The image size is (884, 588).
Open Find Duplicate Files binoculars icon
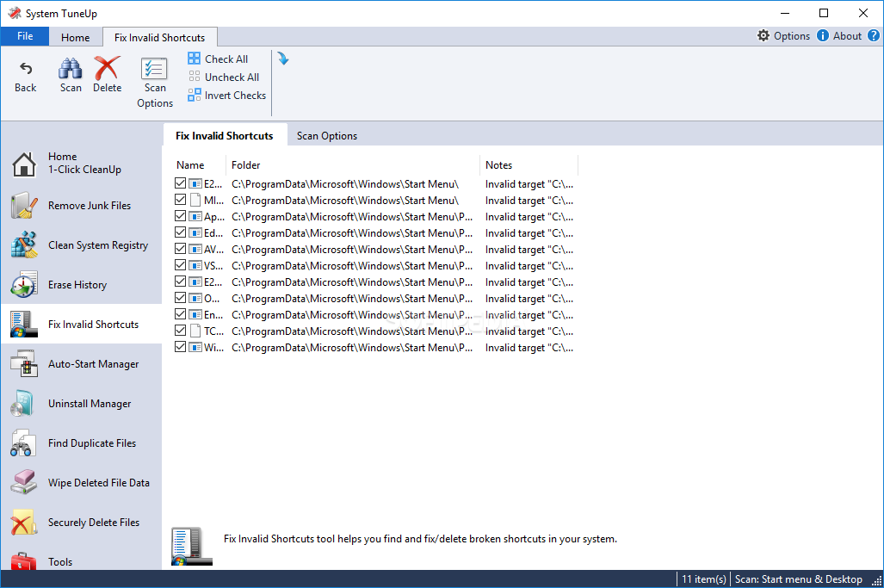pos(24,443)
